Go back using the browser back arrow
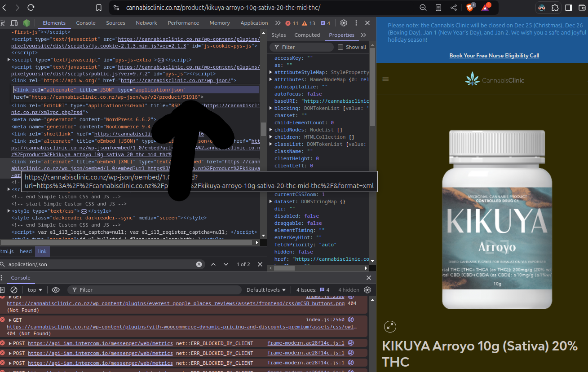This screenshot has width=588, height=372. (4, 8)
